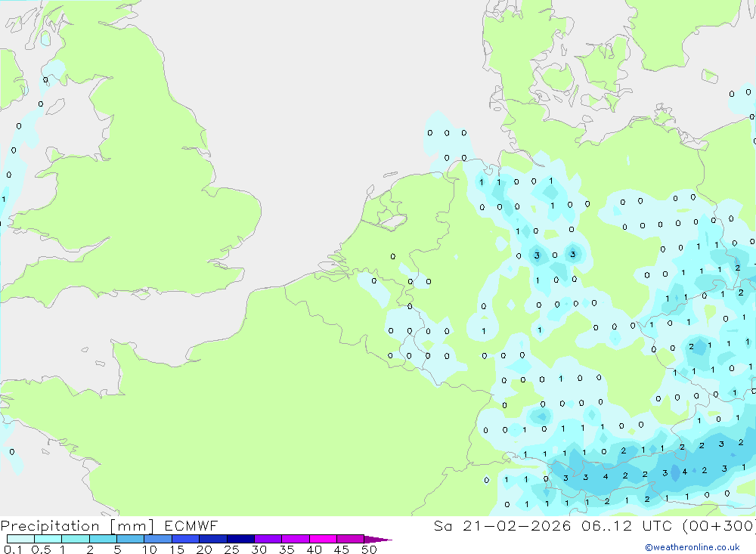The height and width of the screenshot is (554, 756).
Task: Click the '20' legend scale label
Action: [204, 549]
